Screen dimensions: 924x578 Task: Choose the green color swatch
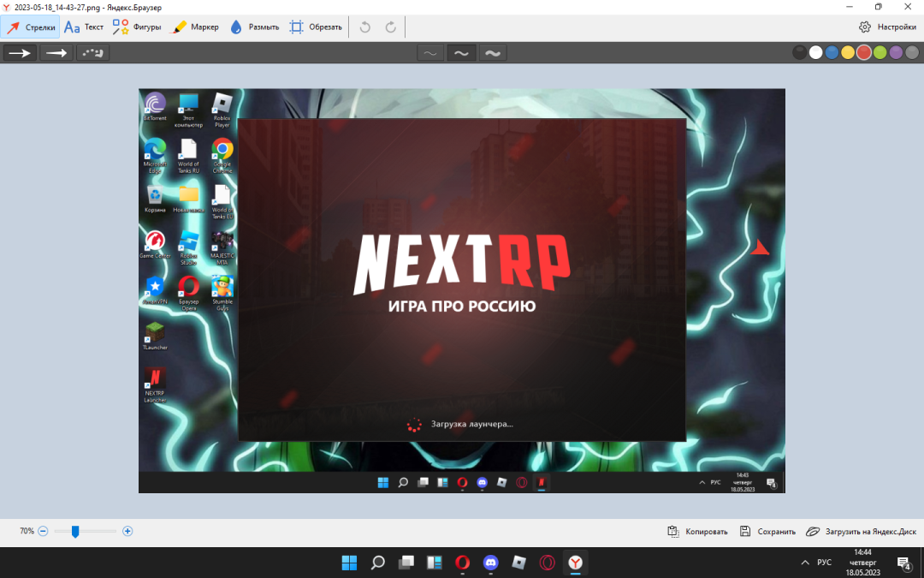tap(880, 53)
